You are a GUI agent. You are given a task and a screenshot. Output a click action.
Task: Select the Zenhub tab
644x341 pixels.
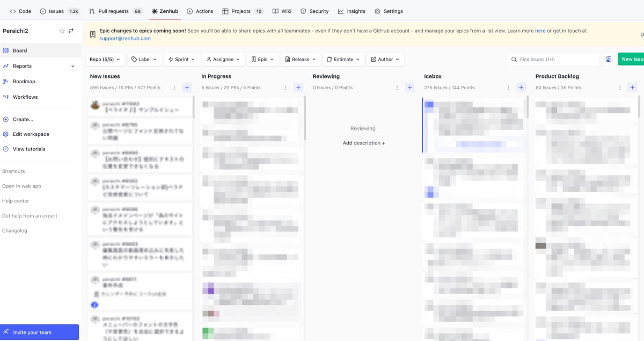[x=165, y=11]
